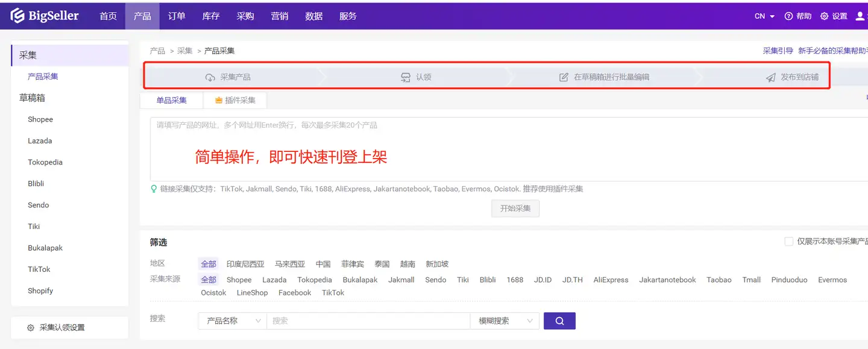
Task: Click the user profile icon
Action: [860, 16]
